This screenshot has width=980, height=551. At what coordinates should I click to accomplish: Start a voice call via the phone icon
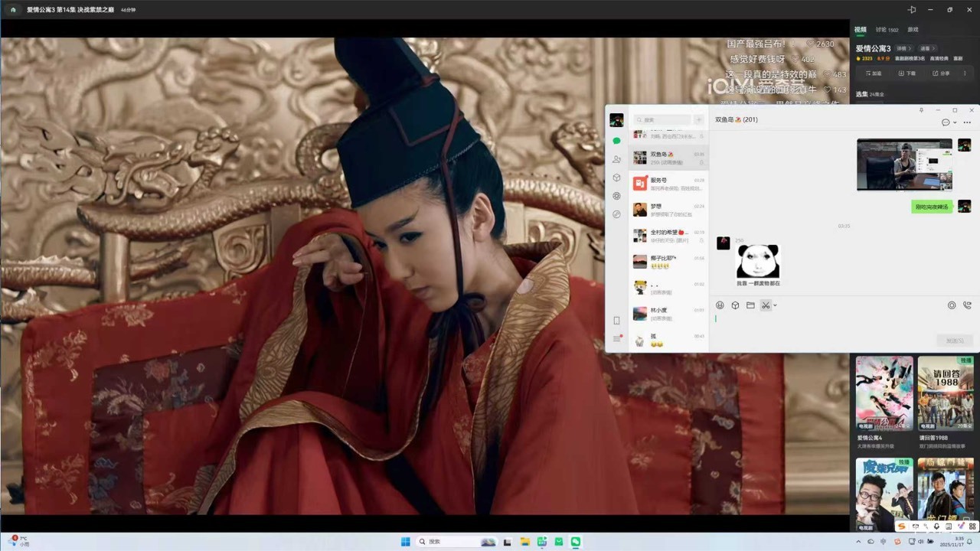[967, 305]
